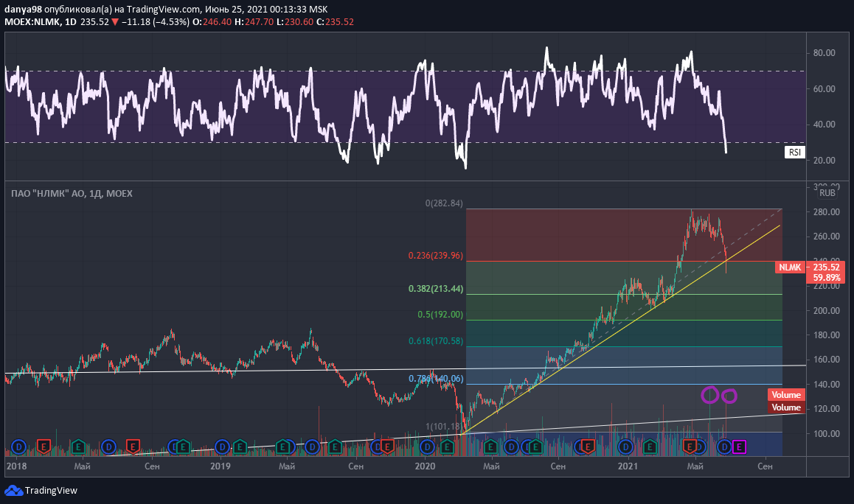
Task: Open the green earnings marker above Май 2019
Action: [282, 447]
